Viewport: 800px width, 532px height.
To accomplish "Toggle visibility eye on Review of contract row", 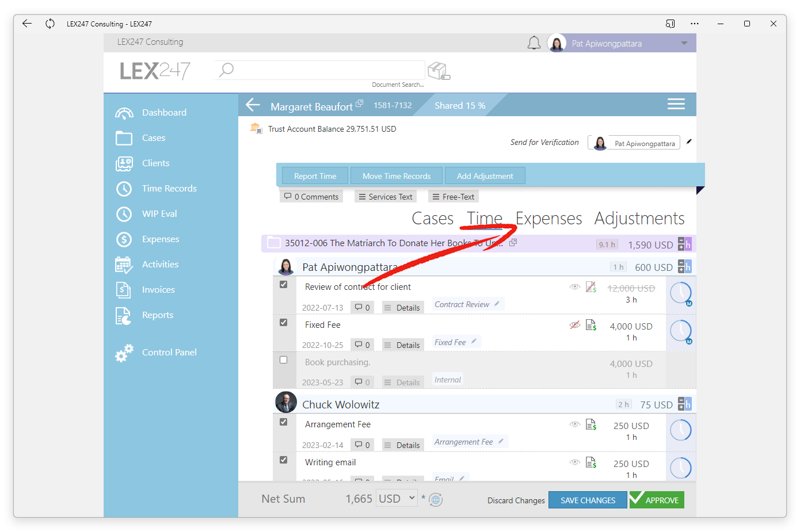I will click(574, 287).
